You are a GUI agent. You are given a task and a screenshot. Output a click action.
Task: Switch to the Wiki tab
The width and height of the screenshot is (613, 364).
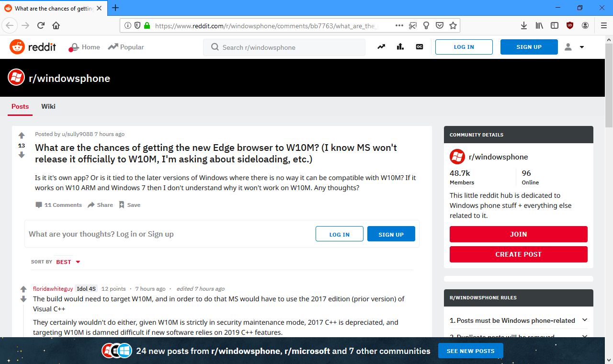tap(48, 106)
